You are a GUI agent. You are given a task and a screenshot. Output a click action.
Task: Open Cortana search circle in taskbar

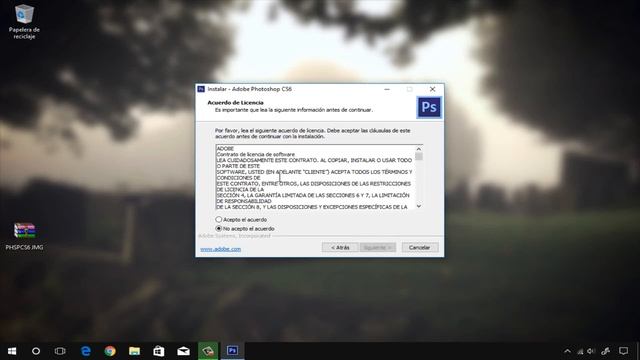pos(36,351)
